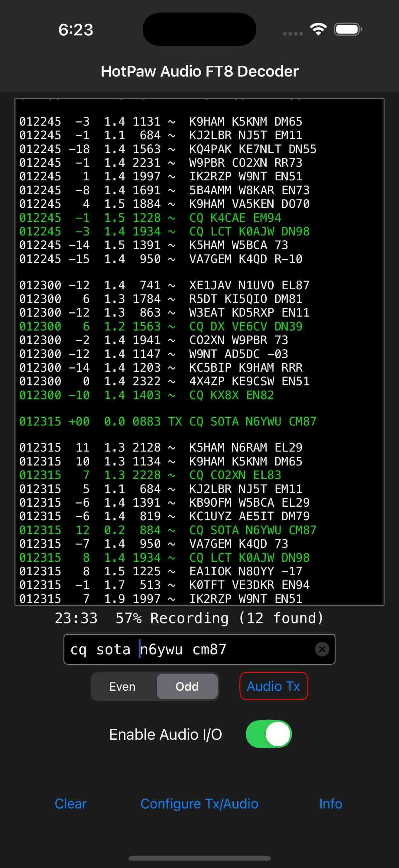Screen dimensions: 399x868
Task: Select the '5B4AMM W8KAR EN73' line
Action: (164, 190)
